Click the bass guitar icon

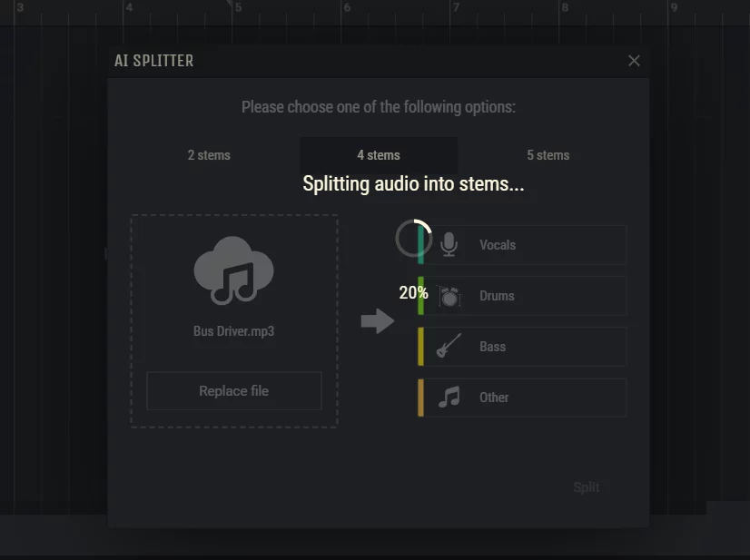[x=449, y=347]
